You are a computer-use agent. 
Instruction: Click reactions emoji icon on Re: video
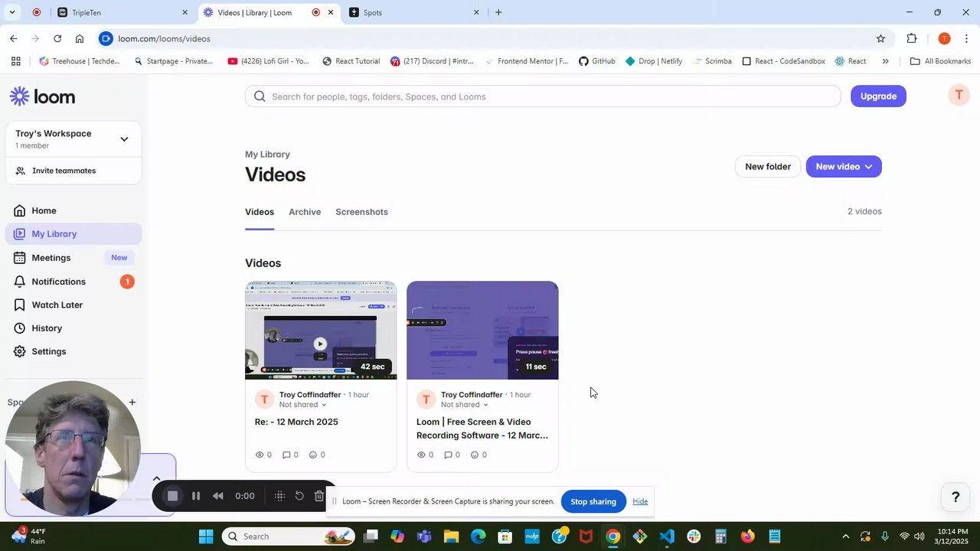[313, 455]
